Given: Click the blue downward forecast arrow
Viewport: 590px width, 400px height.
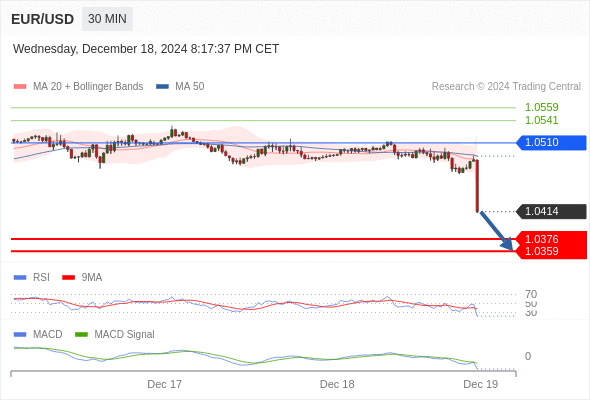Looking at the screenshot, I should 496,231.
